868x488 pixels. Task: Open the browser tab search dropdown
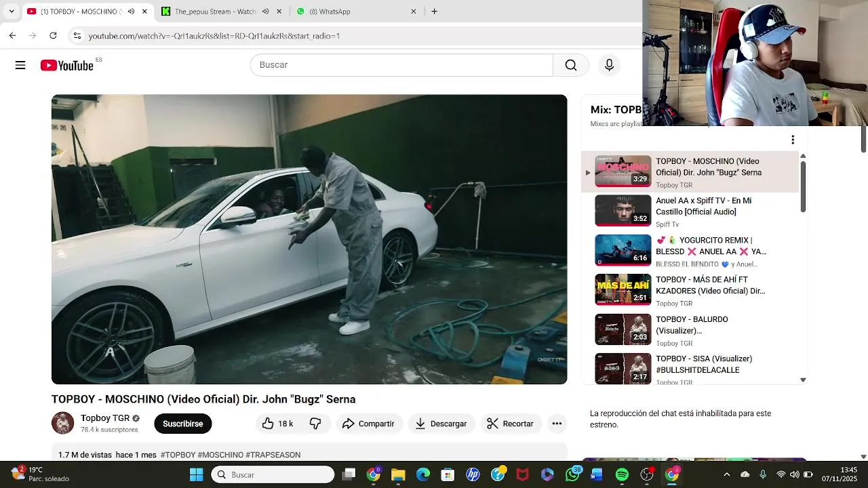pos(11,12)
